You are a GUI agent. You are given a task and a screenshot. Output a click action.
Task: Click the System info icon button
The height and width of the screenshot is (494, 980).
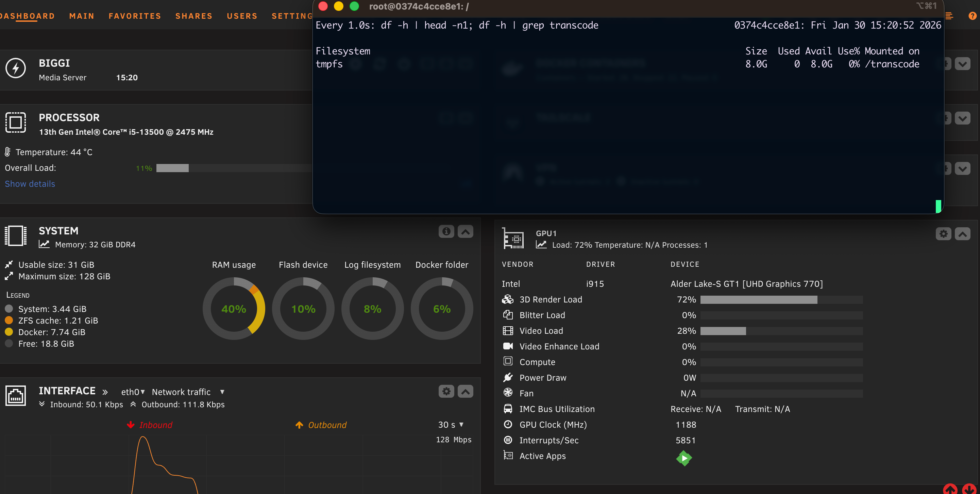(446, 231)
